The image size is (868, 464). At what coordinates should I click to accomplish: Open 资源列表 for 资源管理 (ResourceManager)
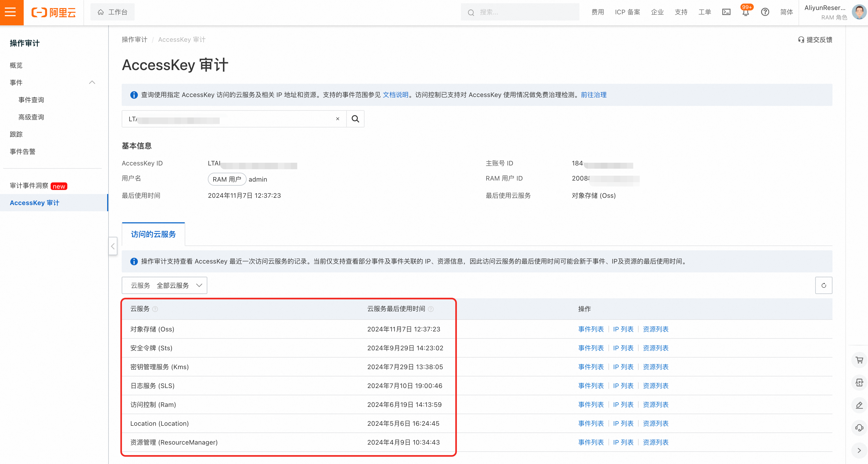pos(656,442)
